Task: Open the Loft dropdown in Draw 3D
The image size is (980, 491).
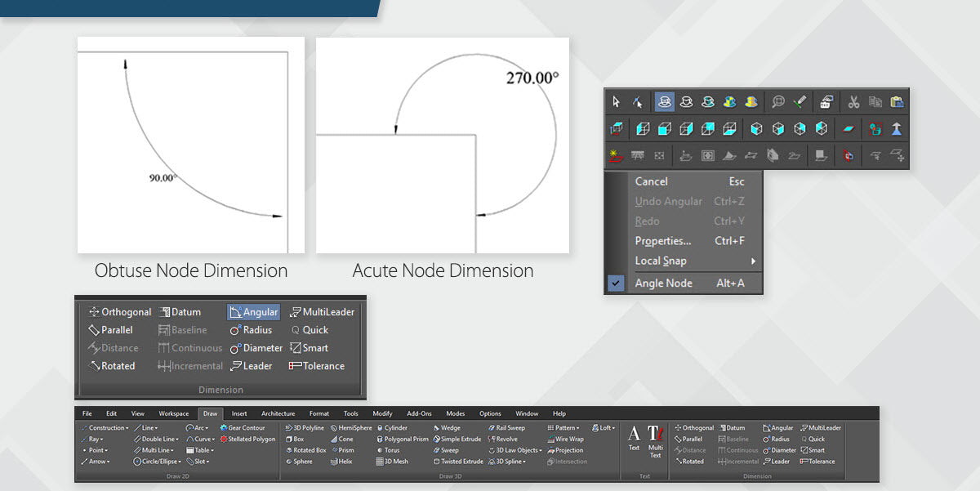Action: [604, 427]
